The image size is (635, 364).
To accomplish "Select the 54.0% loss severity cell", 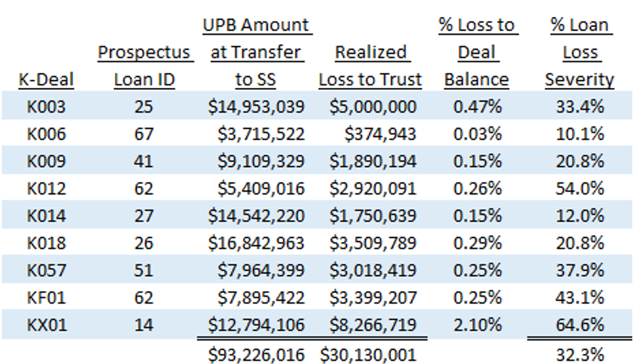I will click(580, 188).
